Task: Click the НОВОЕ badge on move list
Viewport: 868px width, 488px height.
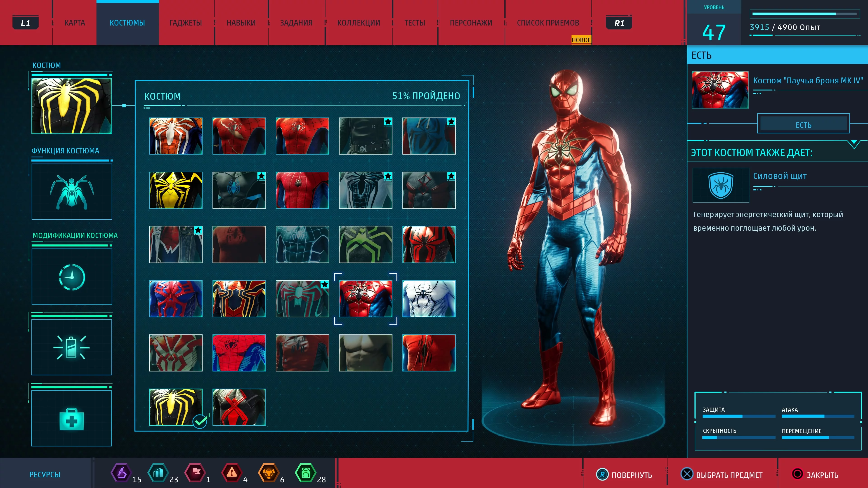Action: pos(581,40)
